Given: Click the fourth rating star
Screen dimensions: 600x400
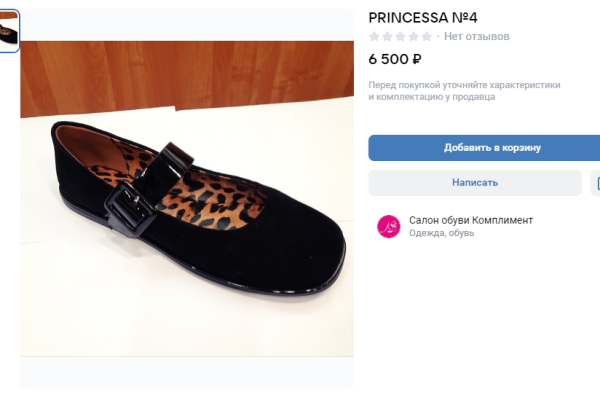Looking at the screenshot, I should [x=414, y=36].
